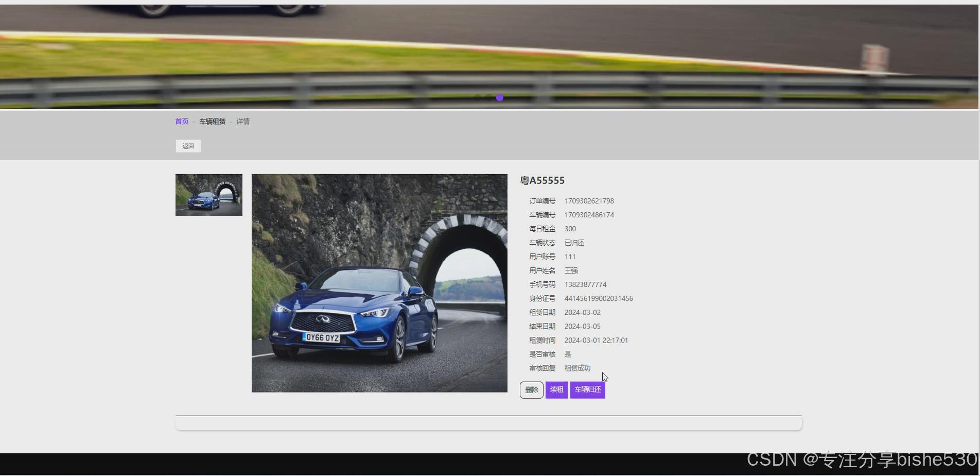Click the license plate title 粤A55555
Screen dimensions: 980x476
coord(542,180)
